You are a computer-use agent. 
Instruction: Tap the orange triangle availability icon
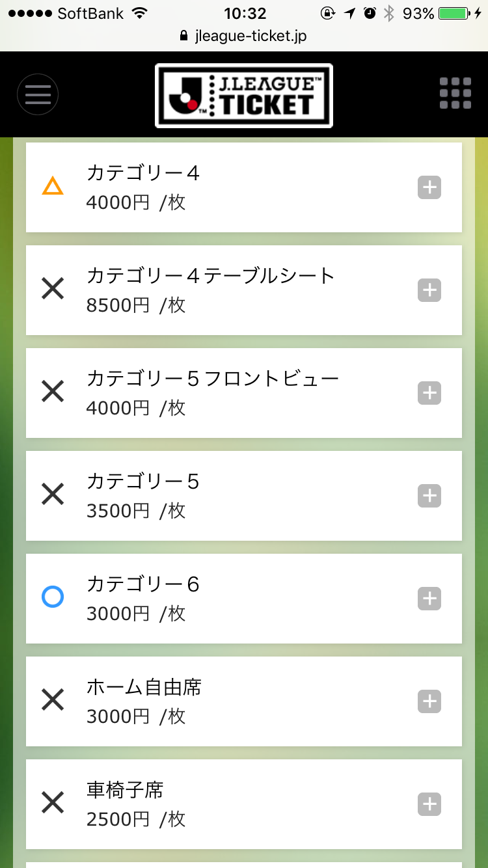(x=53, y=187)
